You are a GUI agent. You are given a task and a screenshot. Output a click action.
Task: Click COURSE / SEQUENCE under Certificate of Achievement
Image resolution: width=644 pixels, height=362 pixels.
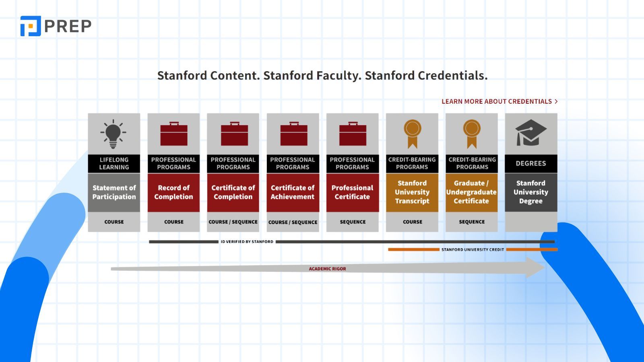click(x=293, y=222)
